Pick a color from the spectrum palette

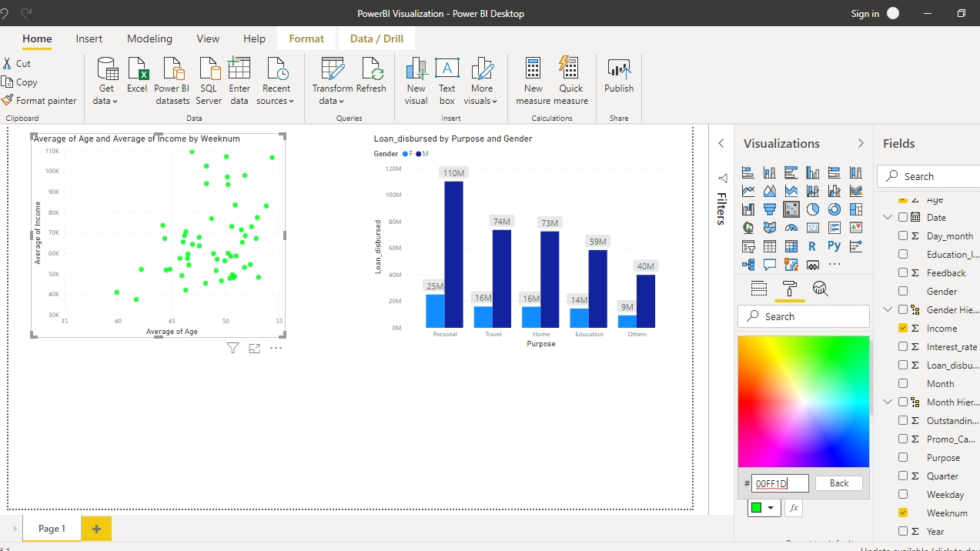pyautogui.click(x=803, y=400)
